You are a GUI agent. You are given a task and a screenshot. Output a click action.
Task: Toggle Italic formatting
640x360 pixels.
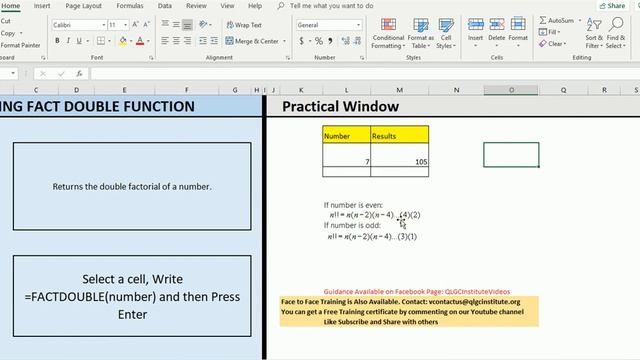pyautogui.click(x=68, y=41)
